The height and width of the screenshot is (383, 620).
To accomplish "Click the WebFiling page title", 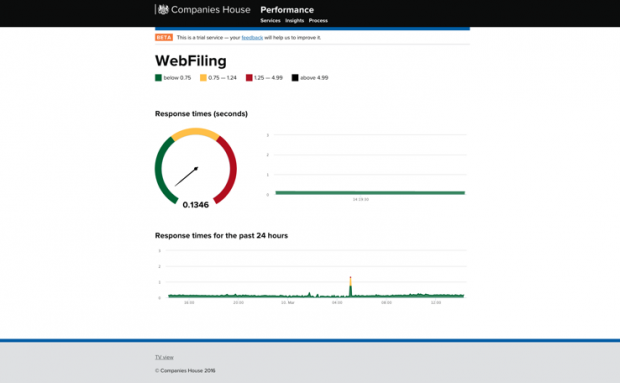I will 191,61.
